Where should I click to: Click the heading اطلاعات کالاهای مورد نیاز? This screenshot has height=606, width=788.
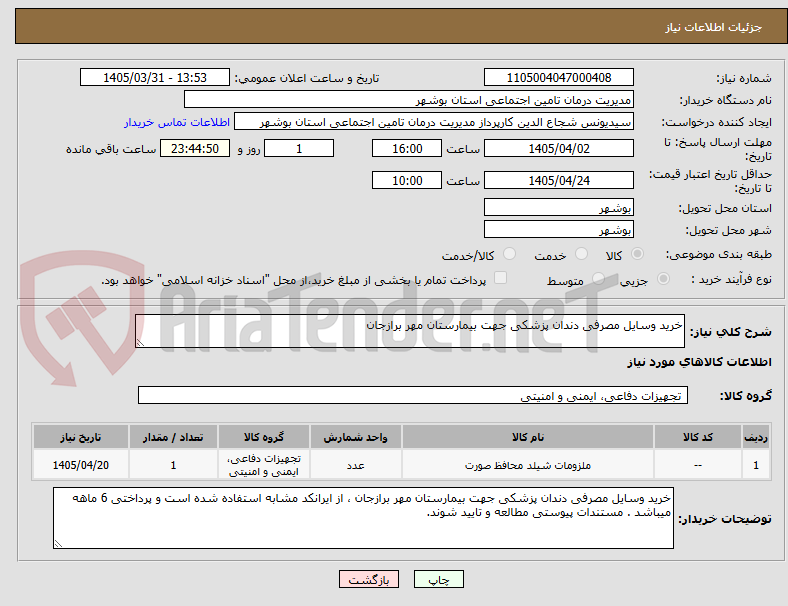699,362
